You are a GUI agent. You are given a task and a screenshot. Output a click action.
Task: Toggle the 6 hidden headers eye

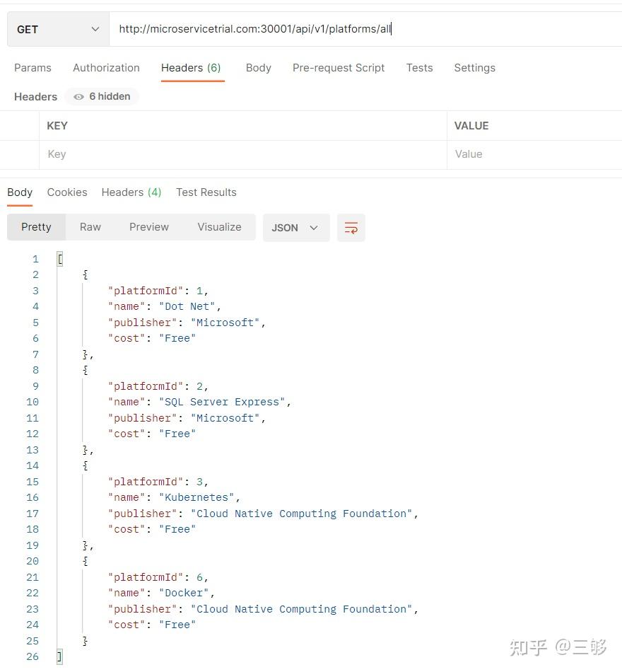[x=102, y=97]
